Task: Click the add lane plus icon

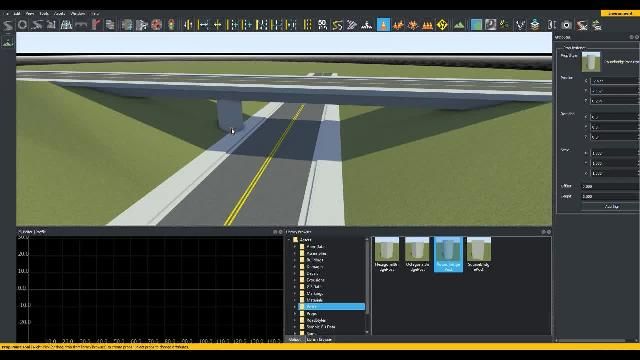Action: [218, 25]
